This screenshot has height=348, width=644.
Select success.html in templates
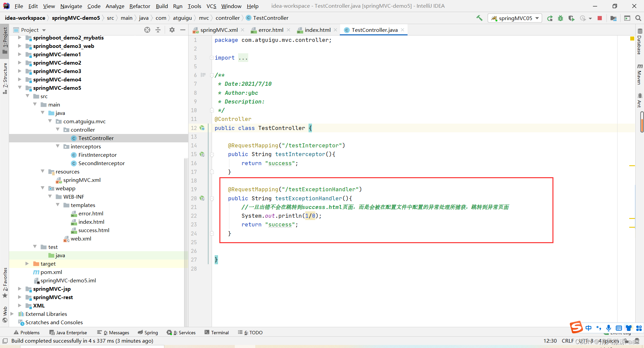94,230
